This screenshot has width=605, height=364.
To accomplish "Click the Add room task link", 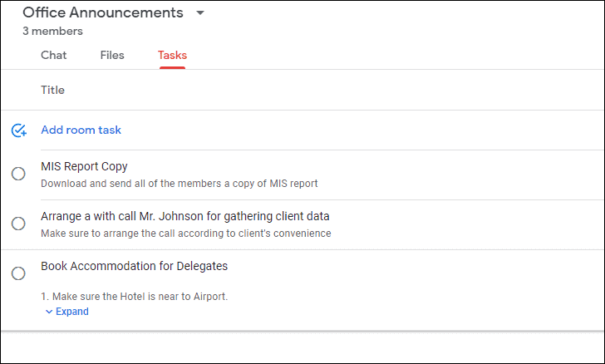I will point(81,130).
